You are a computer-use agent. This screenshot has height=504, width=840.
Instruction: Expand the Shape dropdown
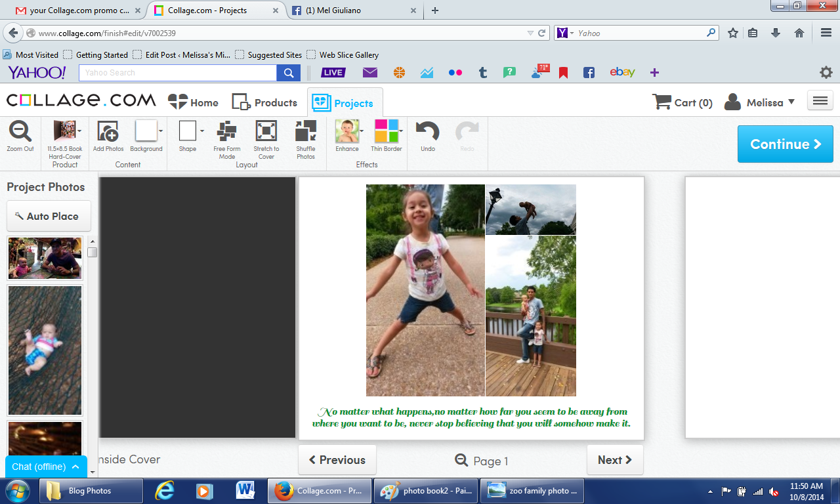pos(201,131)
